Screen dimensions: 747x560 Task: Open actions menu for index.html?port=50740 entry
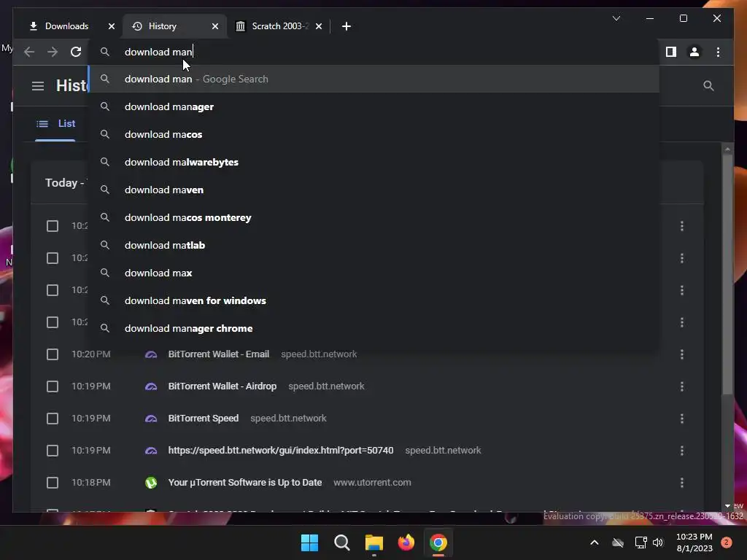coord(682,451)
